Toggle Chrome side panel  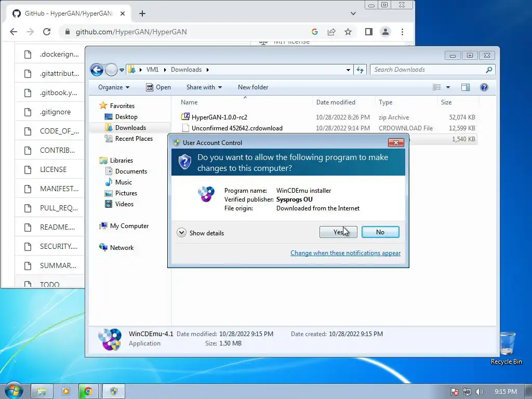coord(369,32)
